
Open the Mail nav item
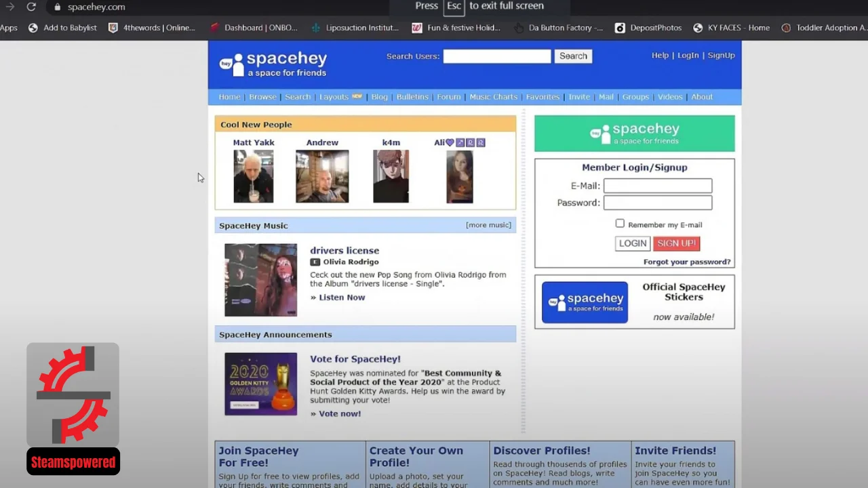click(x=606, y=97)
